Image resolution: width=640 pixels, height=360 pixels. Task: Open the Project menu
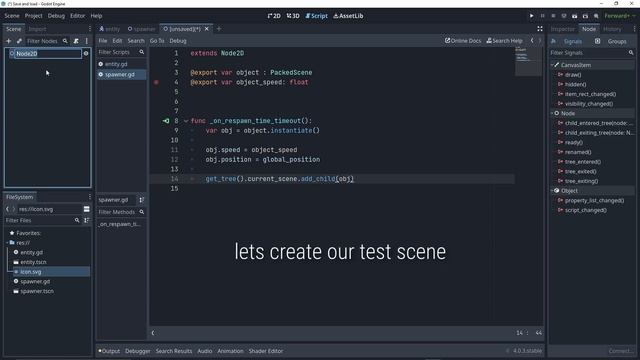point(33,16)
